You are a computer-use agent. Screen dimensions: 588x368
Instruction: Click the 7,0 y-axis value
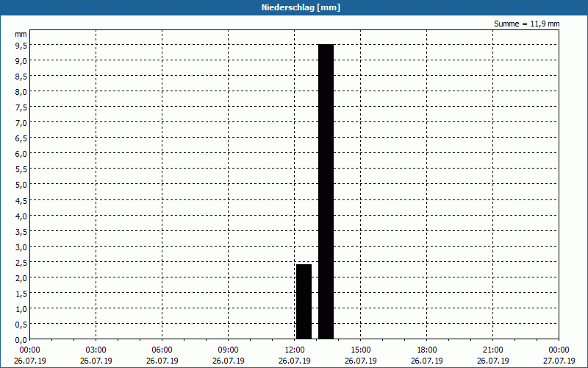point(21,123)
